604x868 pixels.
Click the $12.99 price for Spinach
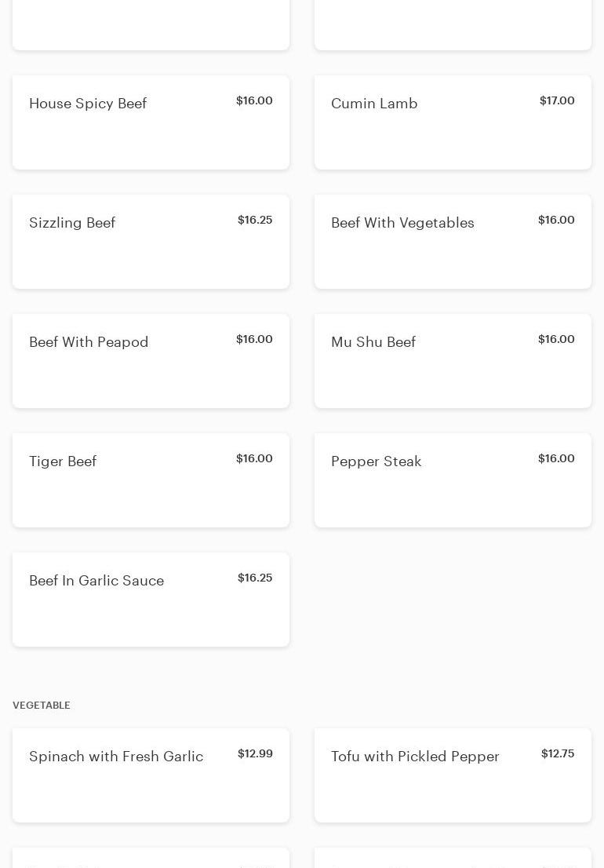pos(255,753)
